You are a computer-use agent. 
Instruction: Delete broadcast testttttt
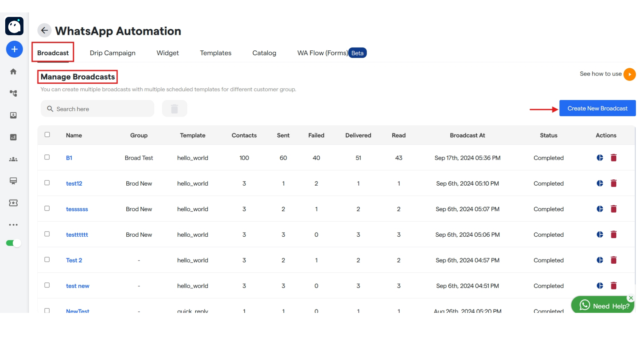(613, 234)
